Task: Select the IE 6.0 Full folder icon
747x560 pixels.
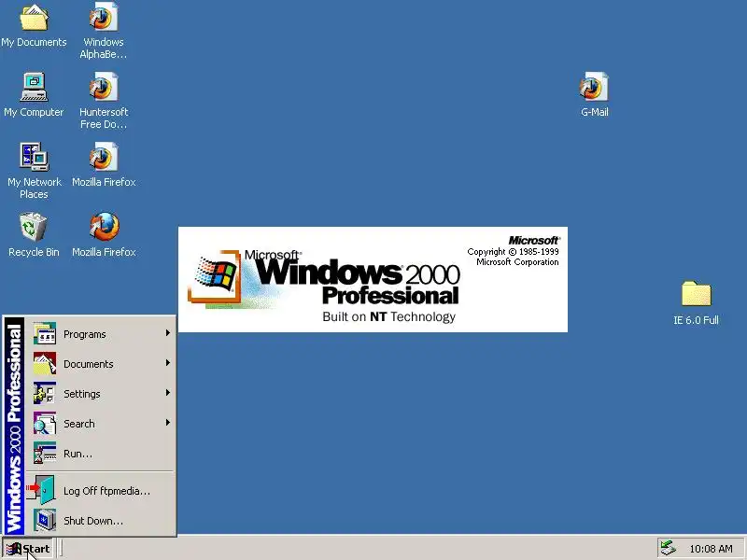Action: tap(696, 293)
